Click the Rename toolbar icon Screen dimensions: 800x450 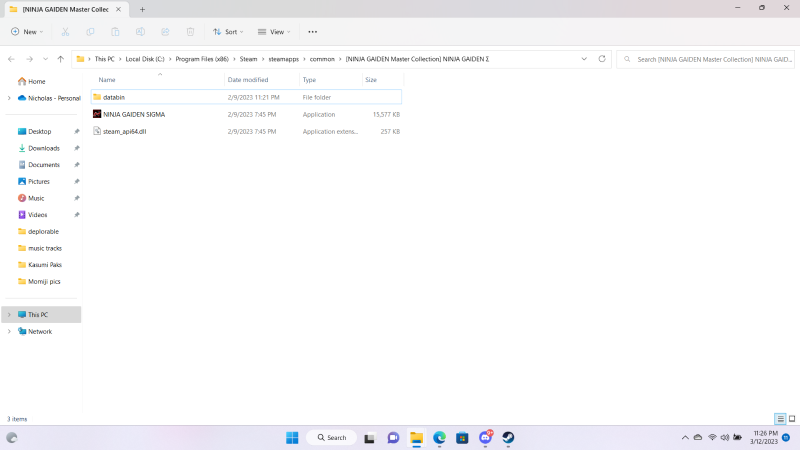(x=140, y=32)
